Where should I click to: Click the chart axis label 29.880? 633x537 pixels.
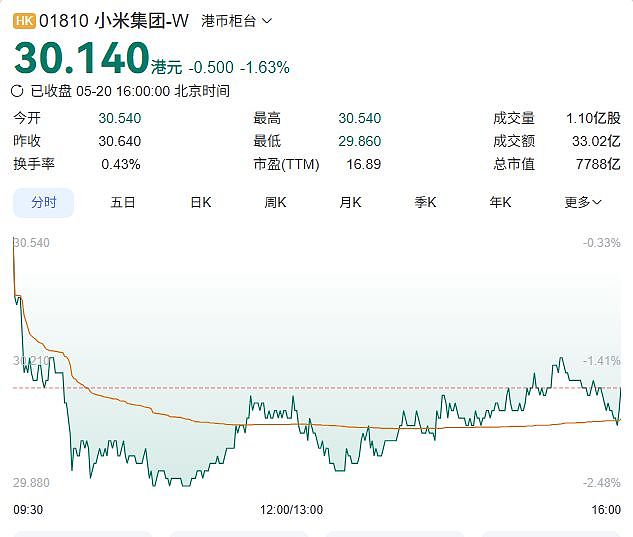31,483
